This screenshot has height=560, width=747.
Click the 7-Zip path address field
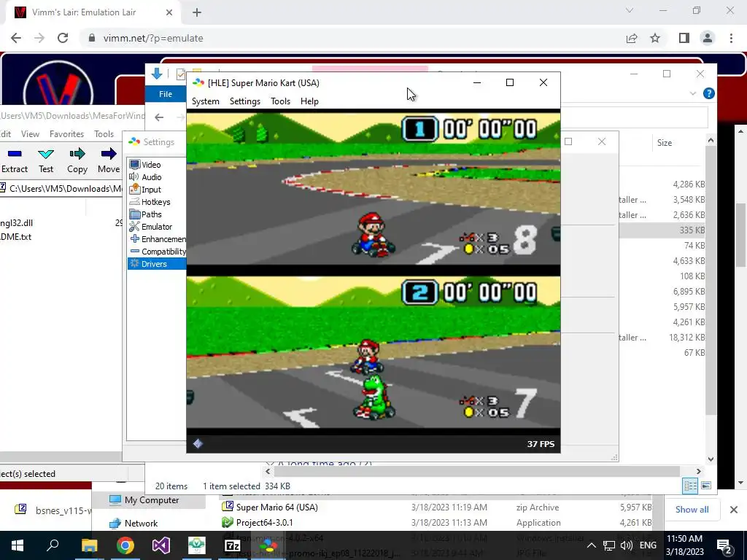61,189
